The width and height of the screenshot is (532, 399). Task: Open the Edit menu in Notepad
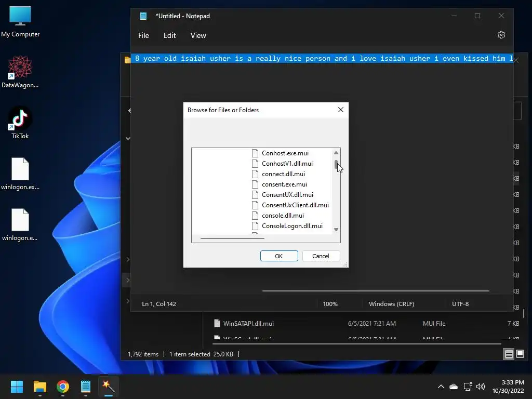click(x=170, y=35)
